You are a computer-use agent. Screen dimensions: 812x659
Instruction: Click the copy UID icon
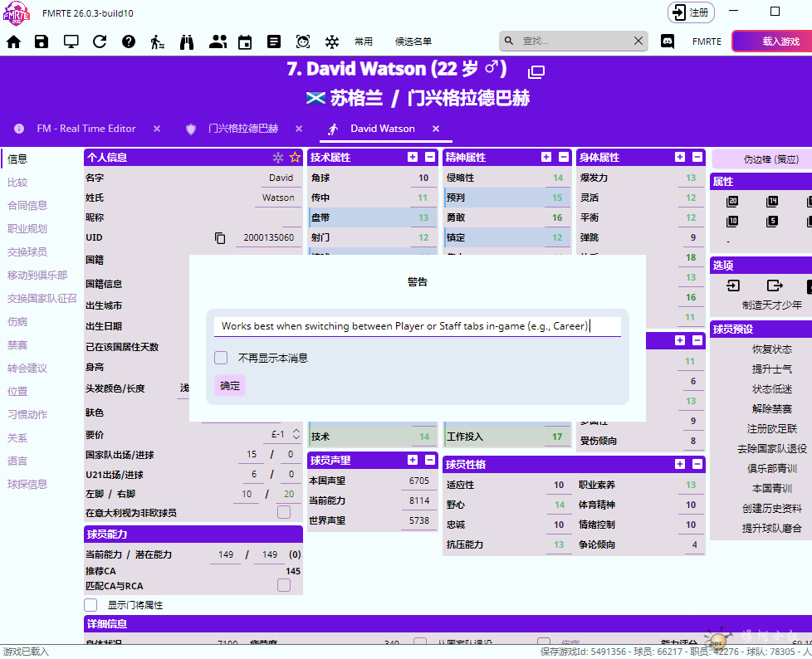pyautogui.click(x=220, y=238)
